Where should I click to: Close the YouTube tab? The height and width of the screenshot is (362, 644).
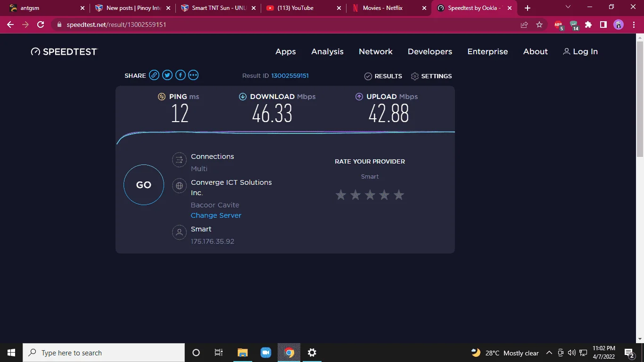pos(338,8)
